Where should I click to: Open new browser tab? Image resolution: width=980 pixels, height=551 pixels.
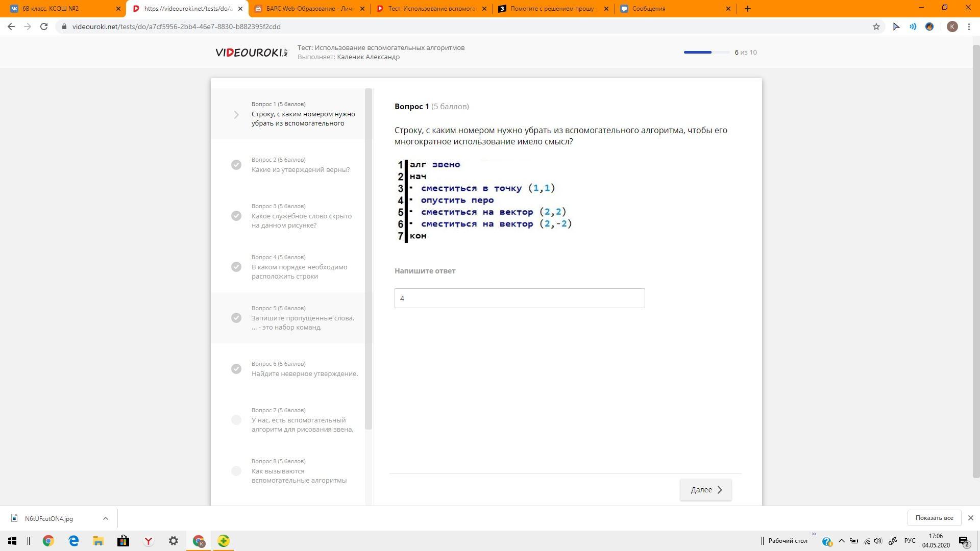point(747,9)
